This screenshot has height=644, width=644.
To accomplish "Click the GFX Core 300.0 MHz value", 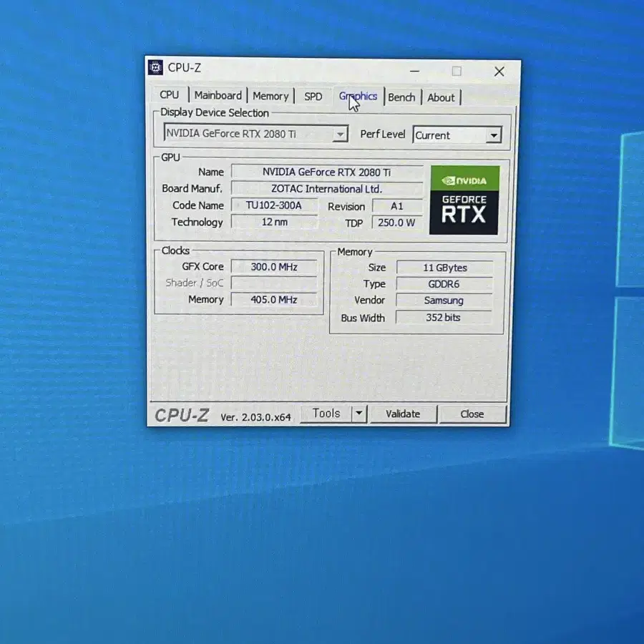I will (274, 267).
